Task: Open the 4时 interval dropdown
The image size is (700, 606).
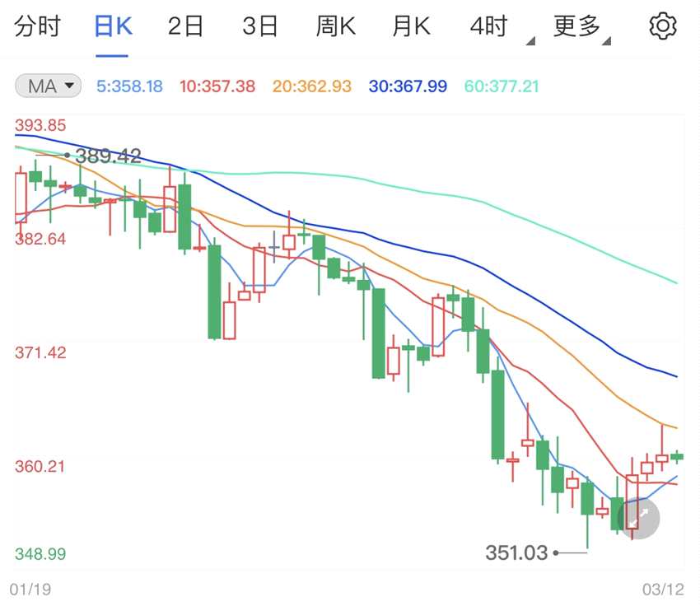Action: click(492, 28)
